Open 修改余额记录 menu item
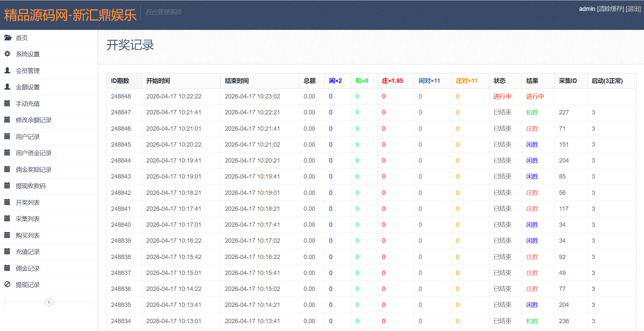 pyautogui.click(x=34, y=120)
